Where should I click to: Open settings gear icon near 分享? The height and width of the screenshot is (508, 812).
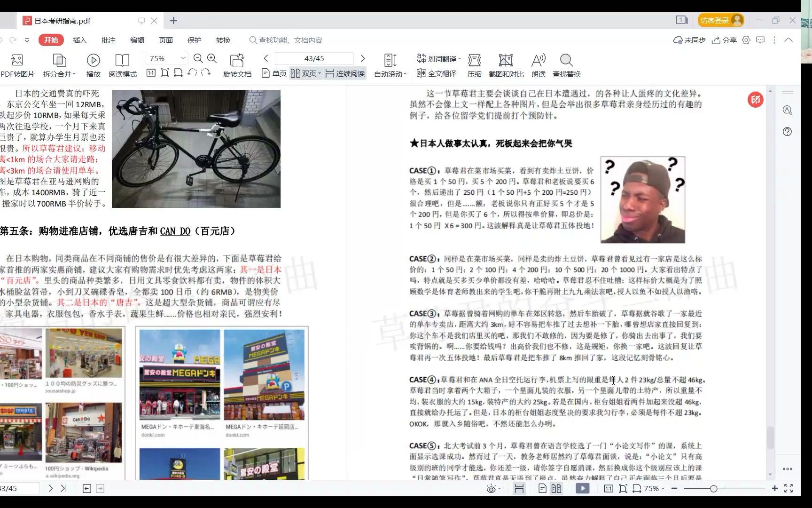point(746,40)
